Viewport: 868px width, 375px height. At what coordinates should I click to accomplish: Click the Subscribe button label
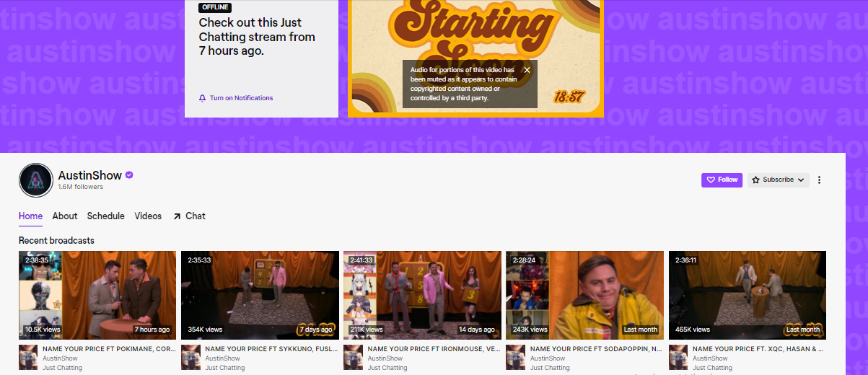(779, 180)
